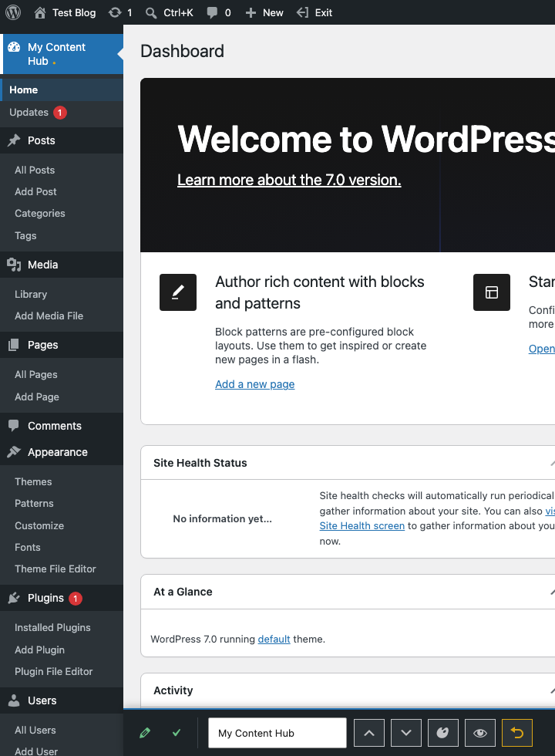
Task: Click the green checkmark confirm icon
Action: tap(177, 733)
